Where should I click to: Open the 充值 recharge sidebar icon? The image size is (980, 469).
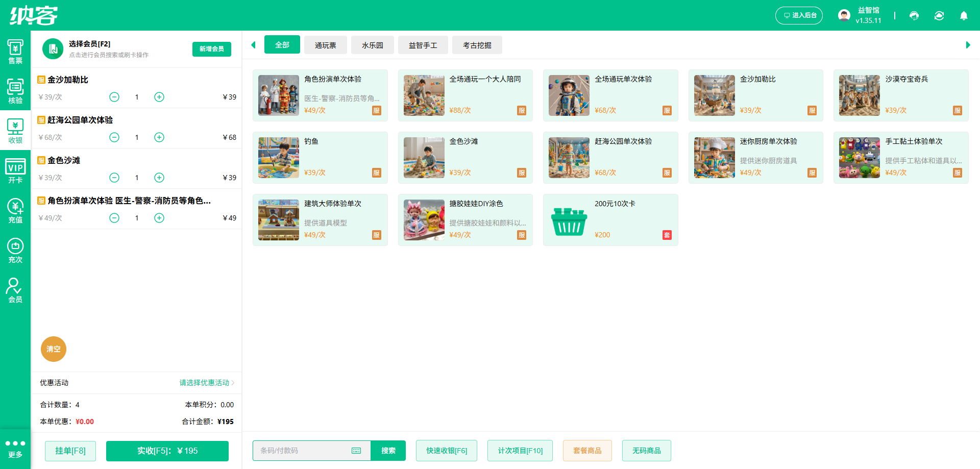pyautogui.click(x=15, y=210)
